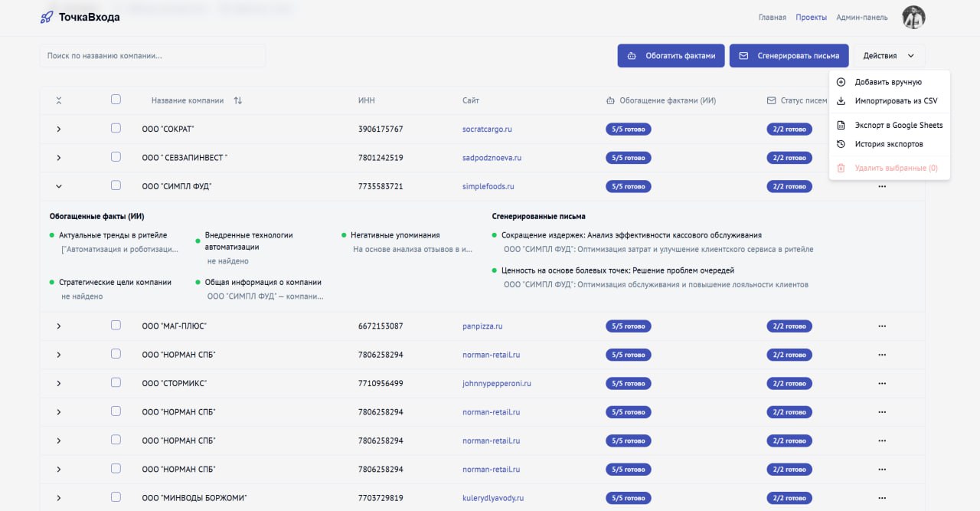980x511 pixels.
Task: Check the checkbox for ООО МАГ-ПЛЮС row
Action: [x=116, y=326]
